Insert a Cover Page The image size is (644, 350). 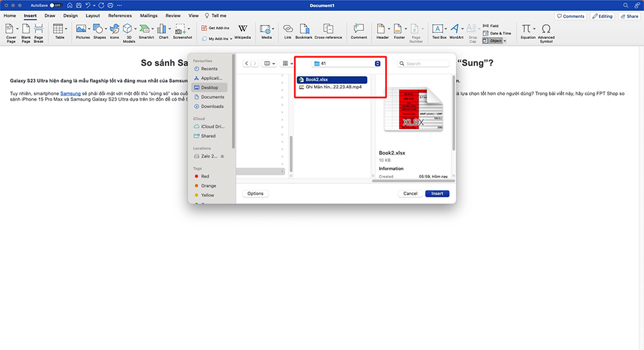(11, 33)
